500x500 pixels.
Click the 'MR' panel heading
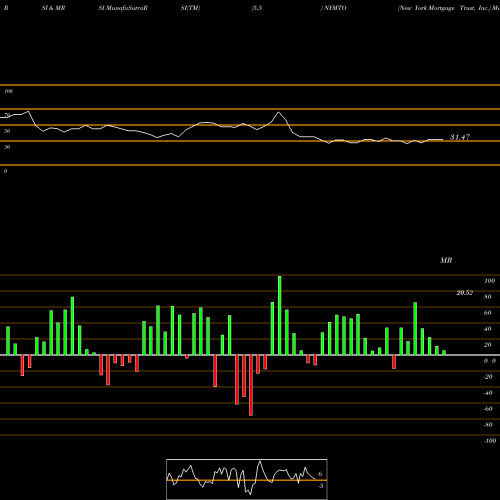tap(446, 260)
